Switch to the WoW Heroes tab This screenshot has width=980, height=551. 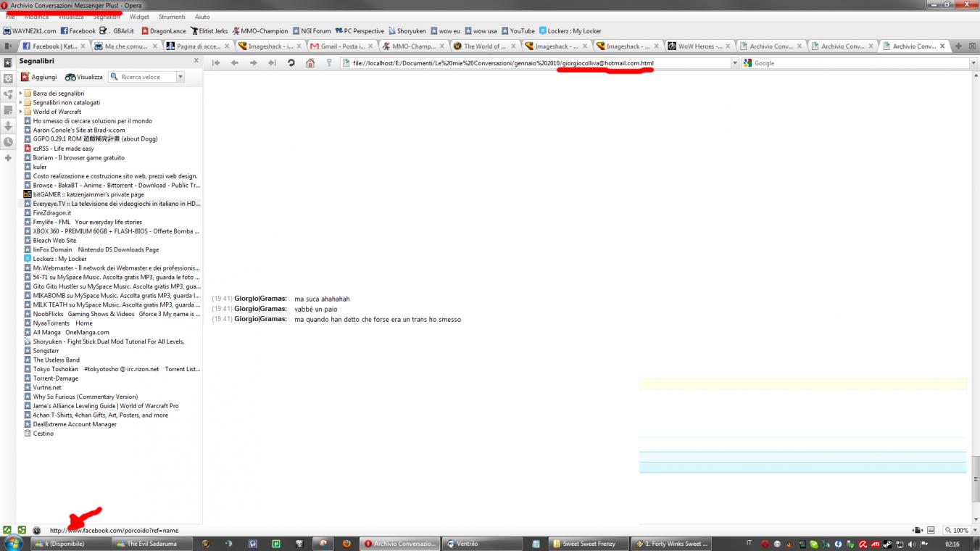699,46
